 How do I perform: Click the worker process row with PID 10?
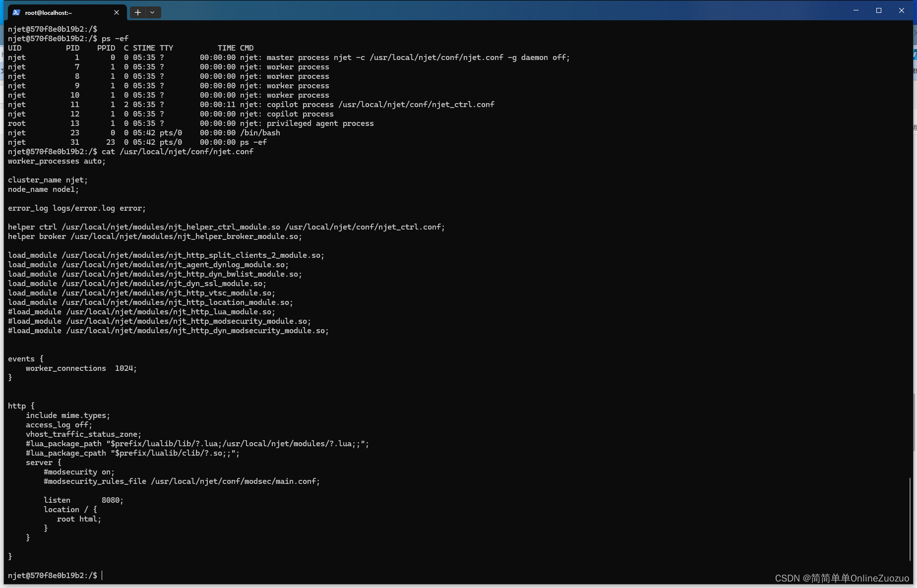point(169,95)
